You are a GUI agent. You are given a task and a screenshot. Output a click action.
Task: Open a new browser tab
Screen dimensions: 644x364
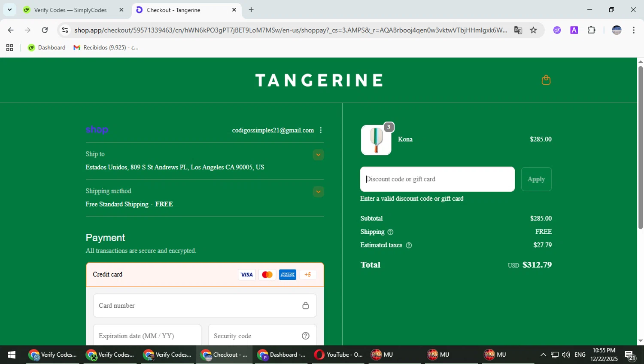pyautogui.click(x=251, y=10)
